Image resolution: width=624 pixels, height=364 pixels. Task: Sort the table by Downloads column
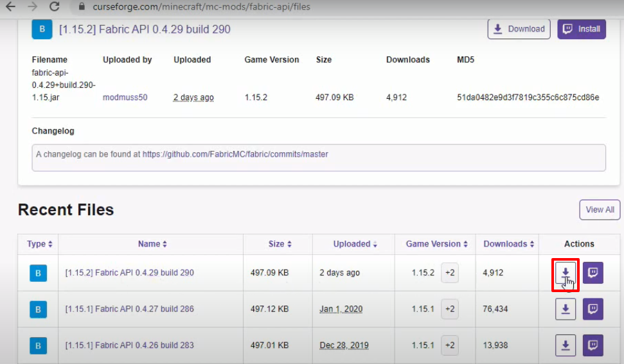(508, 244)
